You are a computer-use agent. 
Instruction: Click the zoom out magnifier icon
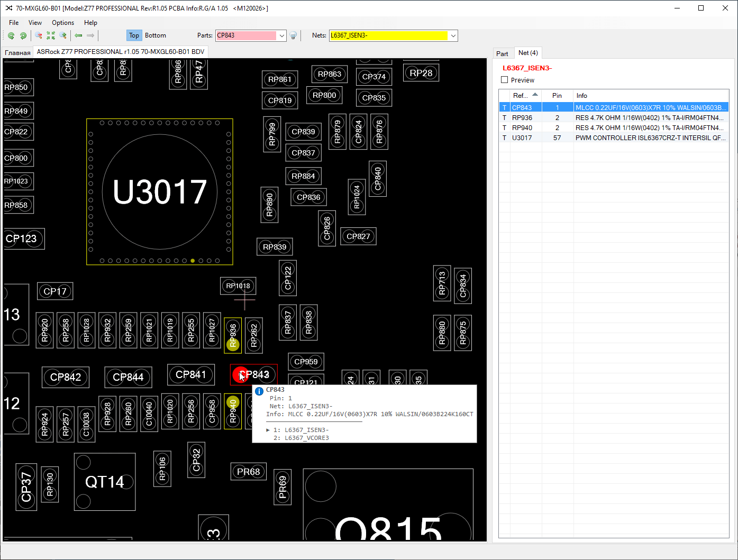(x=39, y=35)
